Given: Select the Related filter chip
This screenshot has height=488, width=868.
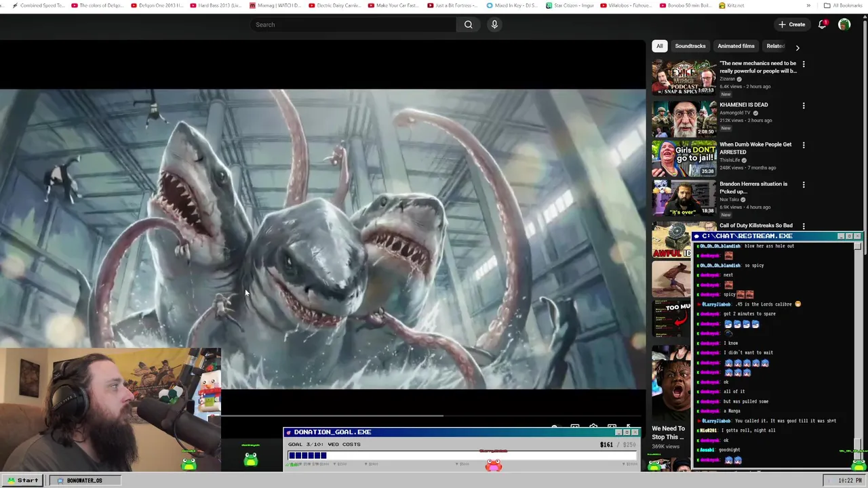Looking at the screenshot, I should click(775, 46).
